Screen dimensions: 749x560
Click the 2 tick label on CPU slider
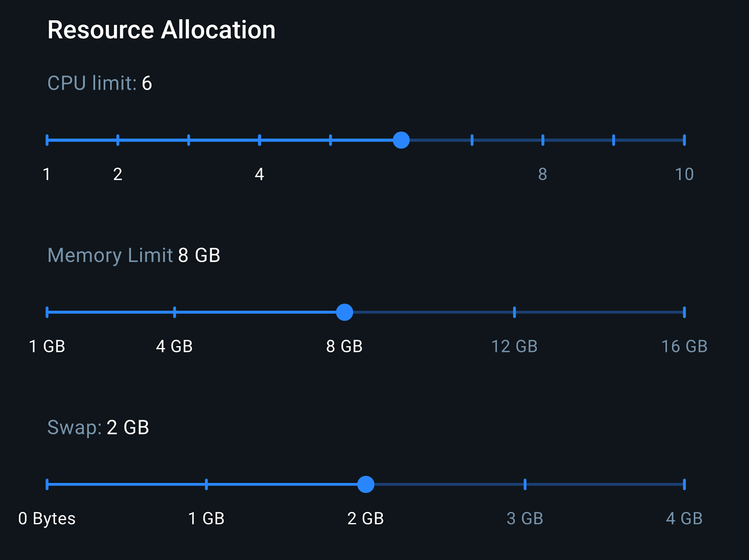(117, 175)
